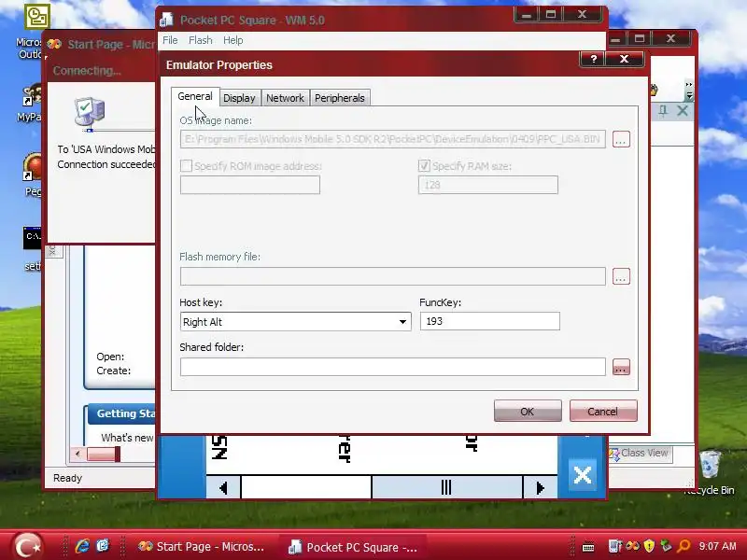Cancel the Emulator Properties dialog

(x=603, y=411)
